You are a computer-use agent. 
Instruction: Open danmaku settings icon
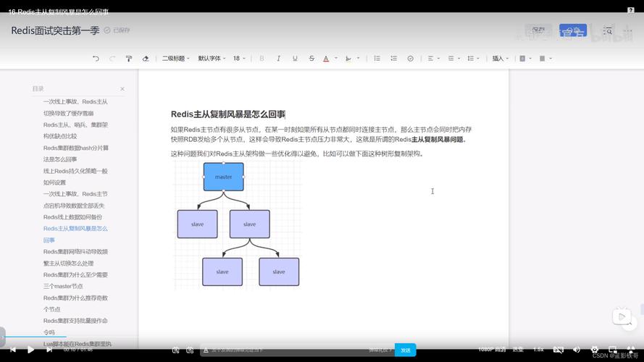point(190,350)
